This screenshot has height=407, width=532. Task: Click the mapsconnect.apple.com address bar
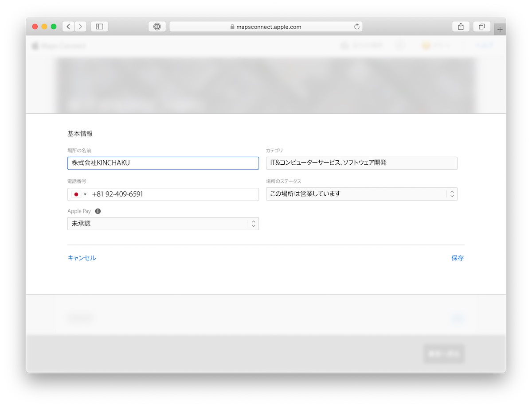[x=266, y=27]
